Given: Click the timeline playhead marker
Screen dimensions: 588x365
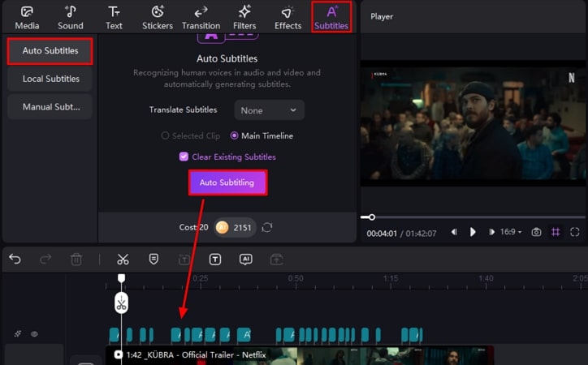Looking at the screenshot, I should (121, 278).
